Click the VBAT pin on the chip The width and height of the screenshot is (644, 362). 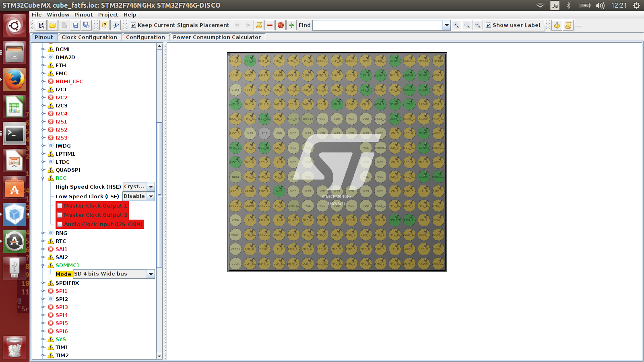tap(235, 90)
